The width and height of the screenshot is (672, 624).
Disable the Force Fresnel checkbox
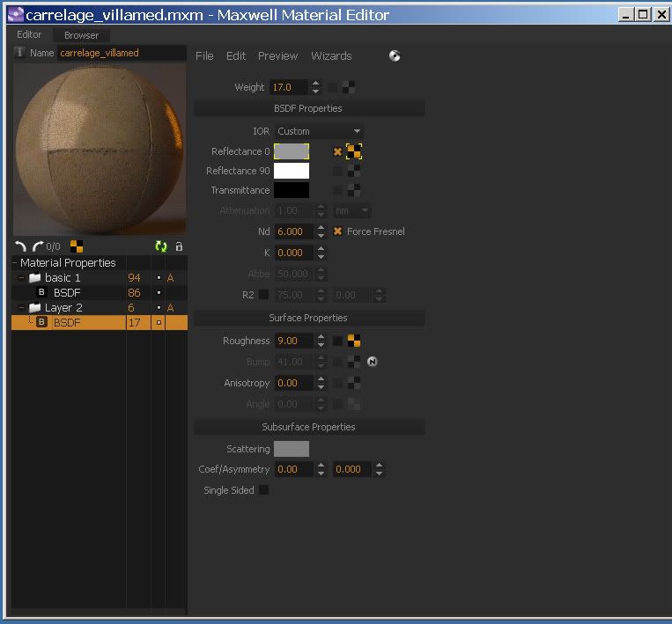[337, 231]
